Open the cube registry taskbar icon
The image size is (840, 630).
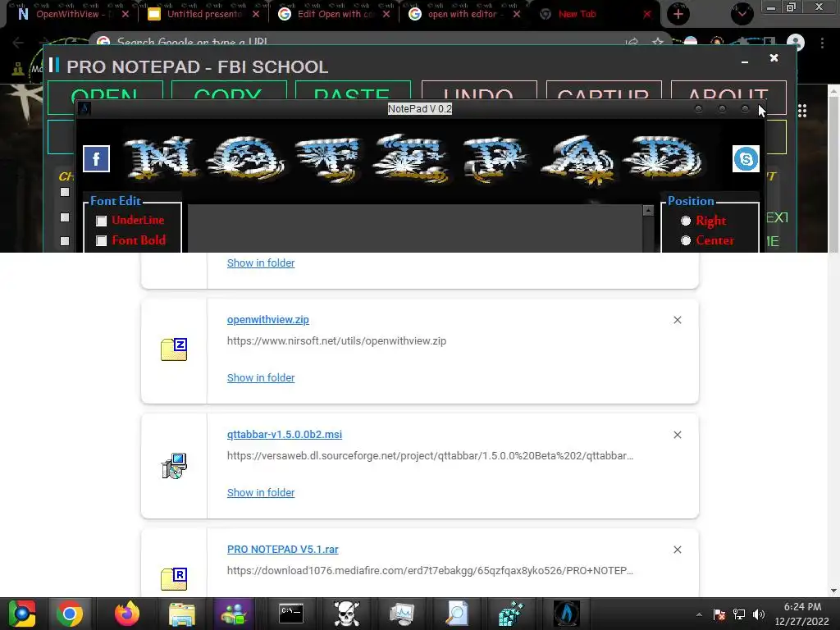coord(511,614)
